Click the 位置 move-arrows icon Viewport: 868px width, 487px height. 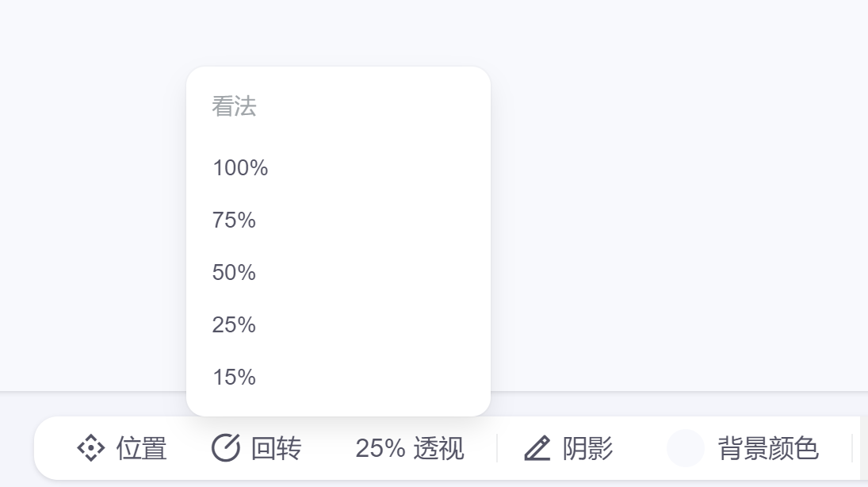(91, 448)
